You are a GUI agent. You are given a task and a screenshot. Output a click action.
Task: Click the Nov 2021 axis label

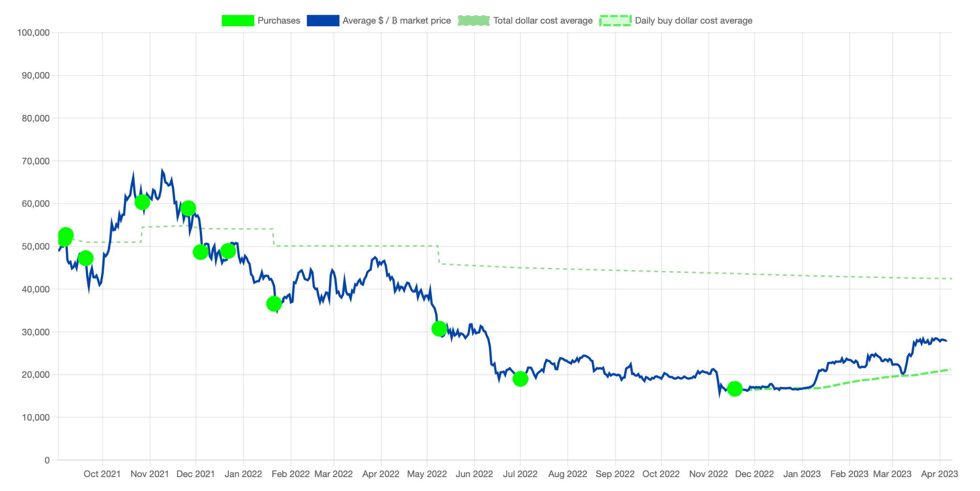(150, 474)
